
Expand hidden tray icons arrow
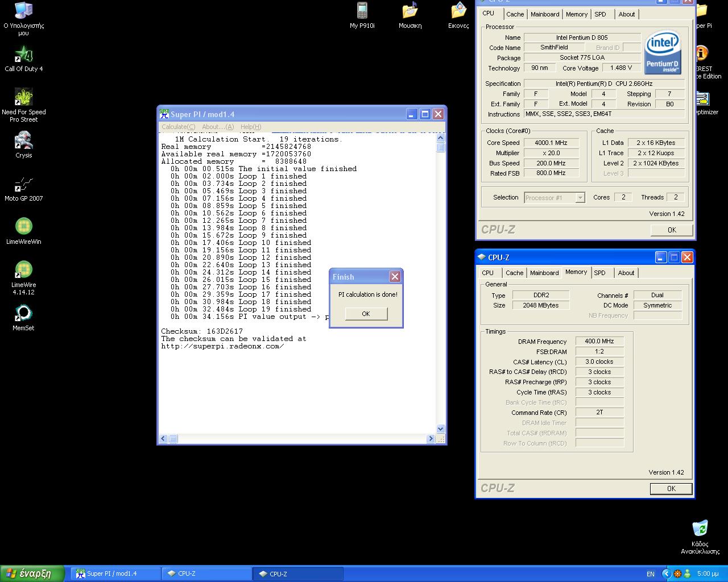(667, 574)
